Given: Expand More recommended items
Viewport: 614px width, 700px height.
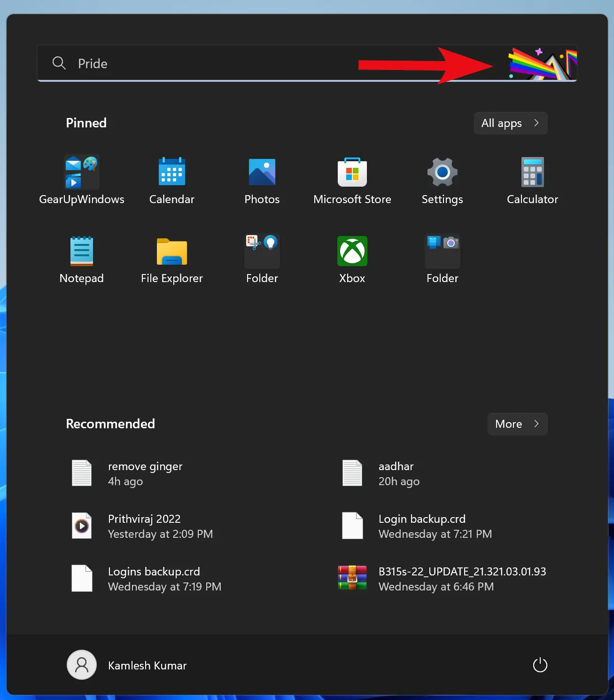Looking at the screenshot, I should (517, 424).
